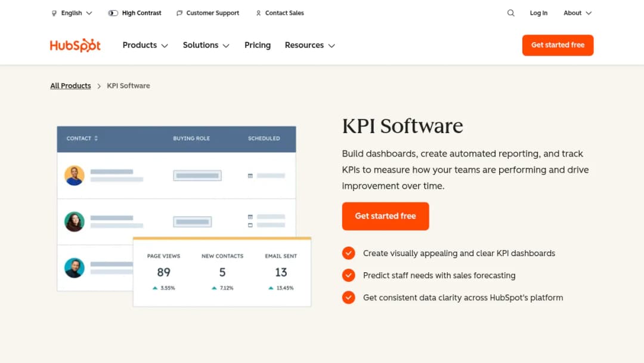Screen dimensions: 644x363
Task: Click the globe icon beside English
Action: tap(54, 13)
